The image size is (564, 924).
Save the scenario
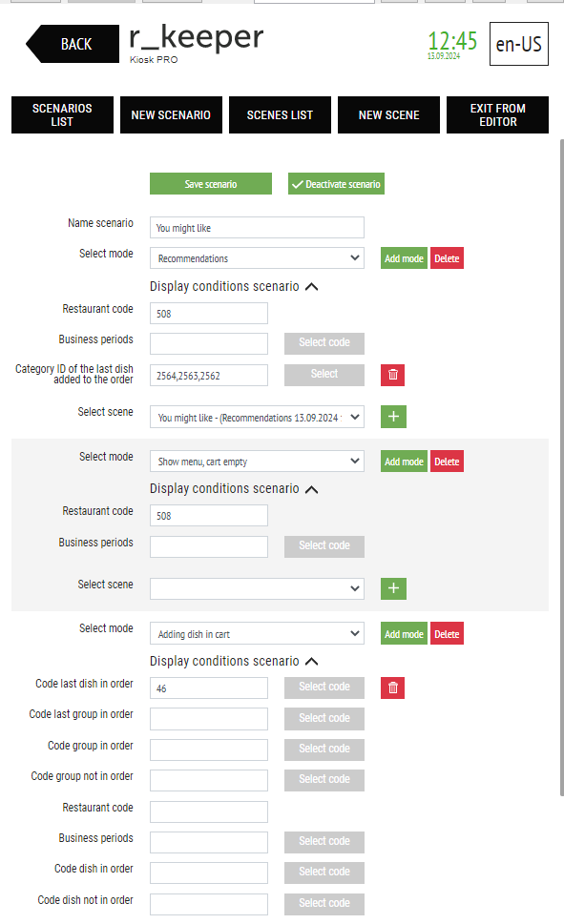pos(211,184)
